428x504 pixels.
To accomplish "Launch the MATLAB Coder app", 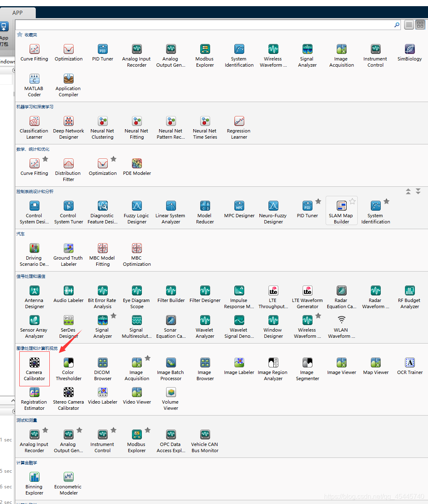I will pos(35,85).
